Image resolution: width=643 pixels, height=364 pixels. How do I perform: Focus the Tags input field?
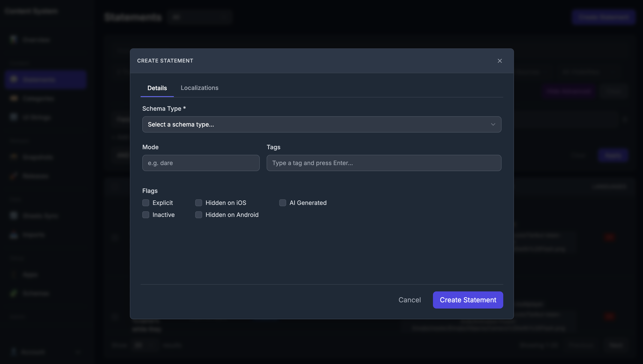pyautogui.click(x=384, y=163)
